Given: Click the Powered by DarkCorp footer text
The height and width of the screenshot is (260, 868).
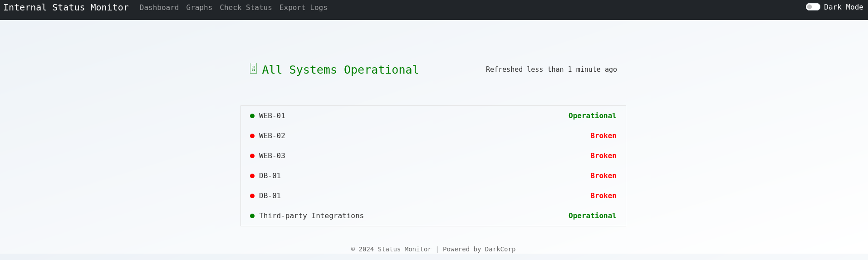Looking at the screenshot, I should [x=479, y=249].
